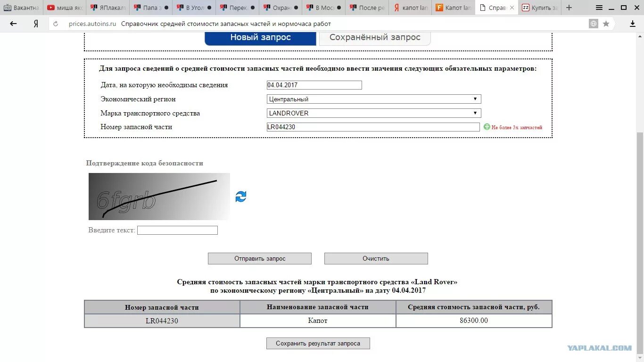The height and width of the screenshot is (362, 644).
Task: Switch to the В Угол tab
Action: [x=194, y=8]
